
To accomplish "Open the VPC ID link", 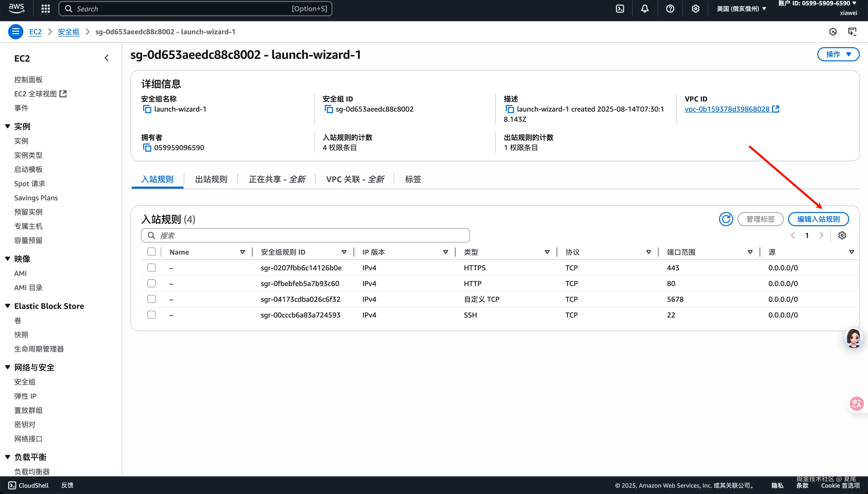I will coord(727,109).
